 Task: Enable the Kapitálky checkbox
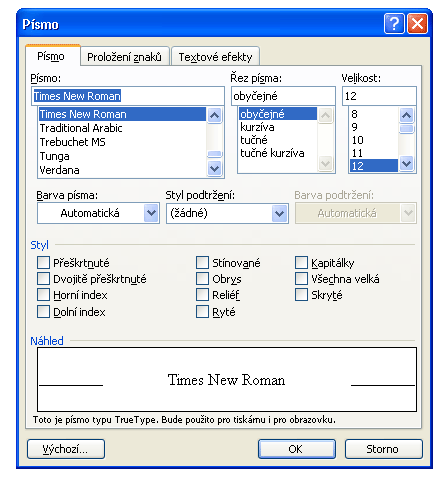click(301, 262)
